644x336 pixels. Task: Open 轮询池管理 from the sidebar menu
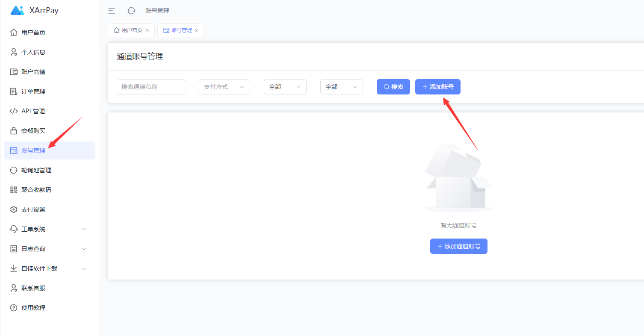[50, 170]
